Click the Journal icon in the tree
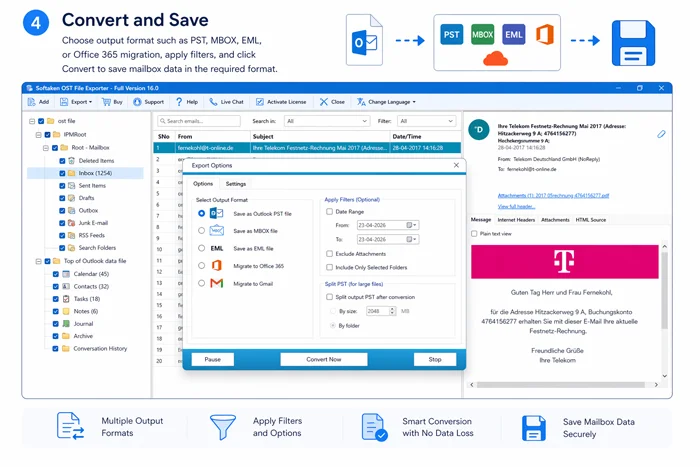This screenshot has width=700, height=467. click(x=66, y=324)
